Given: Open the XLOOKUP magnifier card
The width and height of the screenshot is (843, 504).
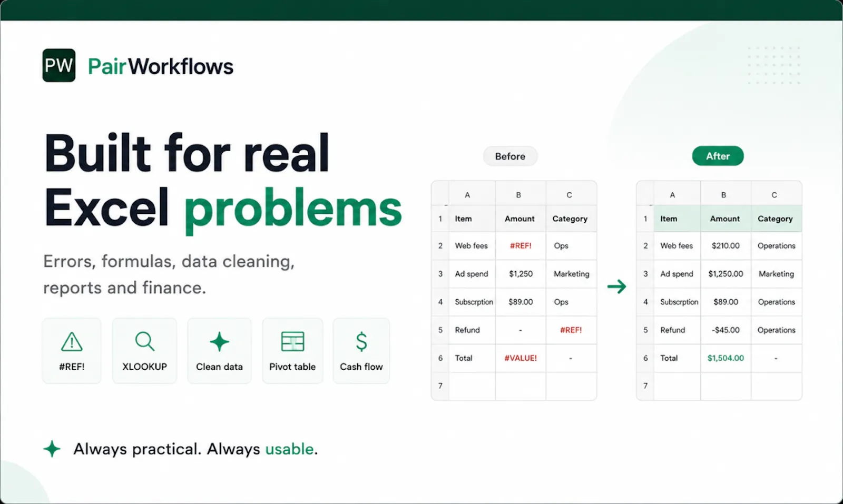Looking at the screenshot, I should point(144,351).
